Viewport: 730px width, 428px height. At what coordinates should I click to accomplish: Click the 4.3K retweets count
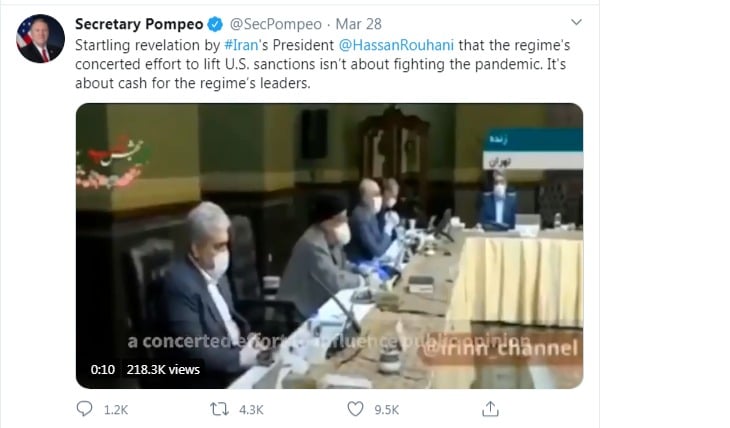[251, 410]
